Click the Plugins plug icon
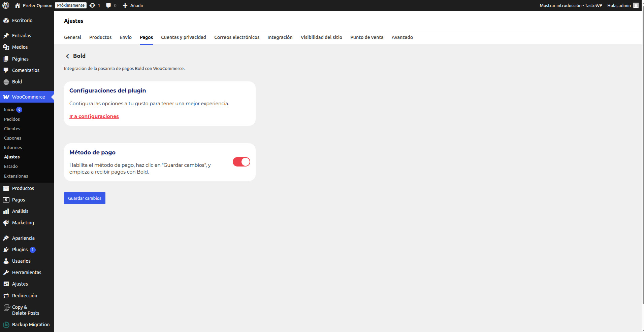Image resolution: width=644 pixels, height=332 pixels. tap(6, 250)
